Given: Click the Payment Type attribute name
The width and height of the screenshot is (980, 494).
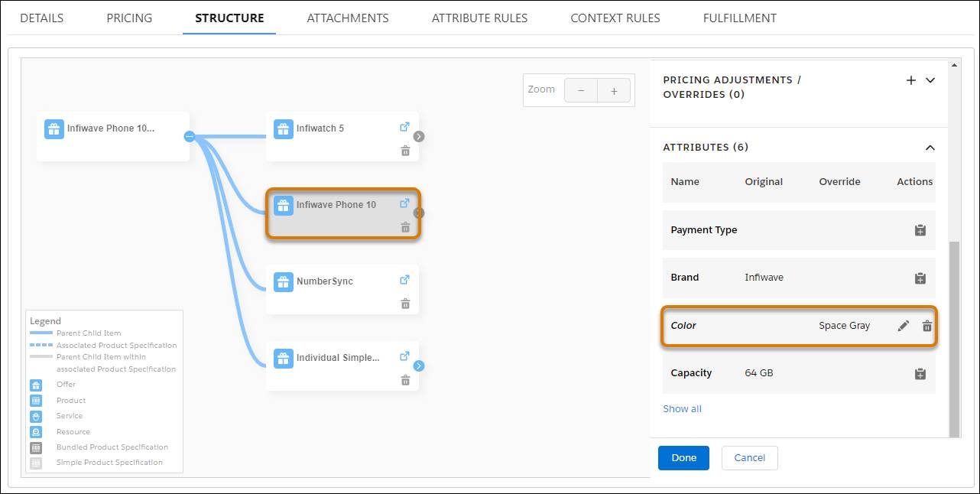Looking at the screenshot, I should pos(703,230).
